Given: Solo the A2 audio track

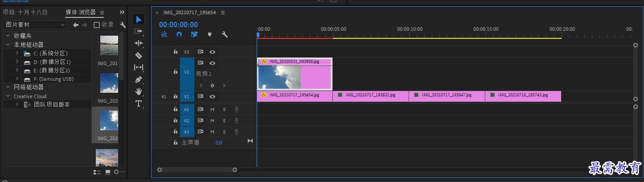Looking at the screenshot, I should pyautogui.click(x=225, y=120).
